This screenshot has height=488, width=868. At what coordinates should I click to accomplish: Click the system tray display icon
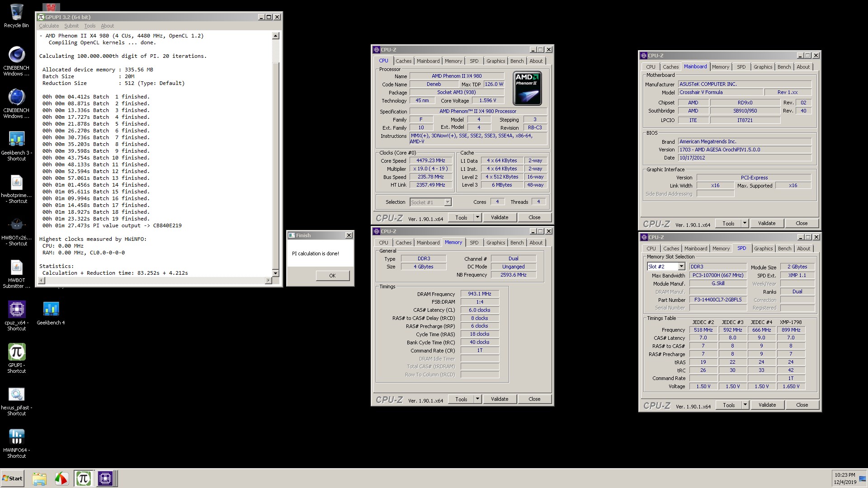point(863,479)
